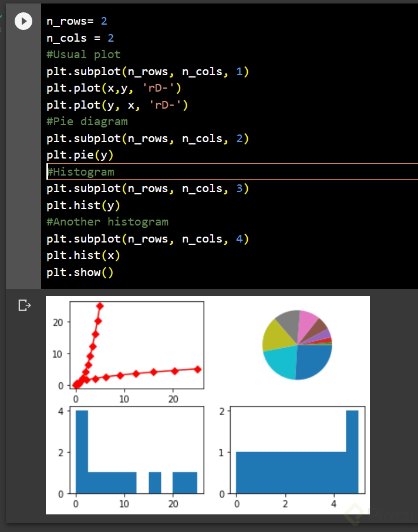418x532 pixels.
Task: Click the tallest bar in the y histogram
Action: 82,452
